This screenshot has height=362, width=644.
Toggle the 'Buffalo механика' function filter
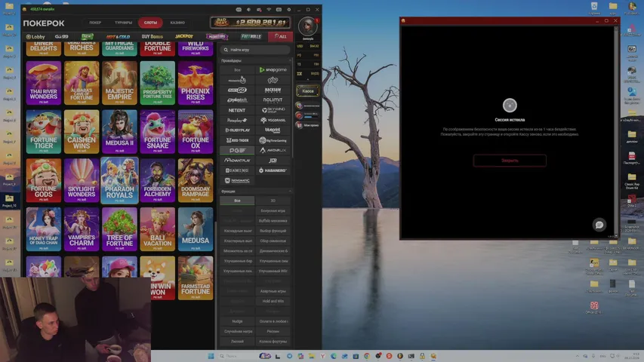[273, 221]
